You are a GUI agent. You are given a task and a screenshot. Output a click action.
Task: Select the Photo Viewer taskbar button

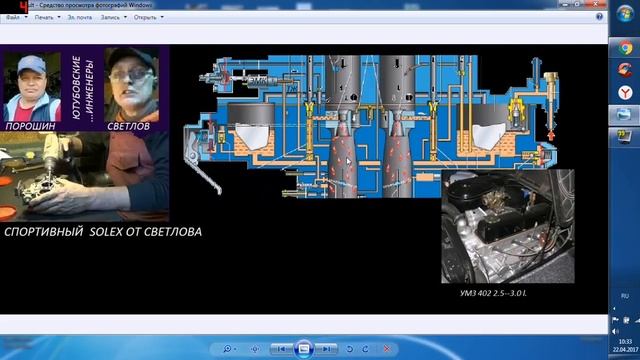coord(624,115)
